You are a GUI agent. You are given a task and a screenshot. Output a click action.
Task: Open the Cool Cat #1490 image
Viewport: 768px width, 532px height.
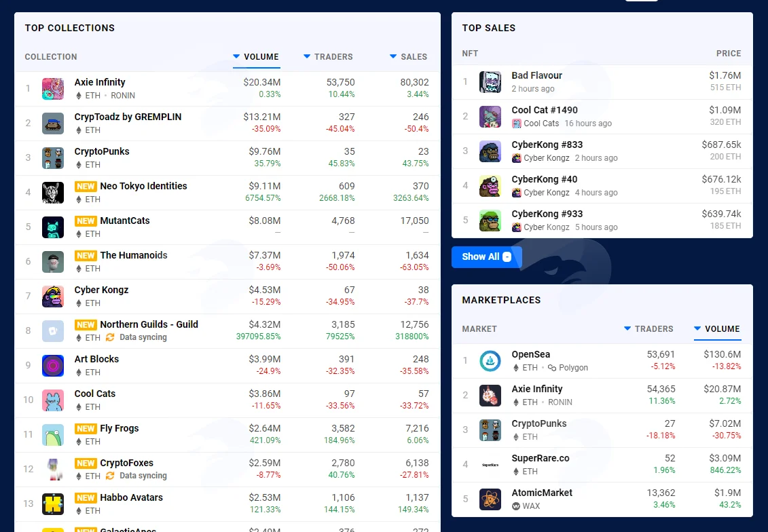click(x=490, y=117)
